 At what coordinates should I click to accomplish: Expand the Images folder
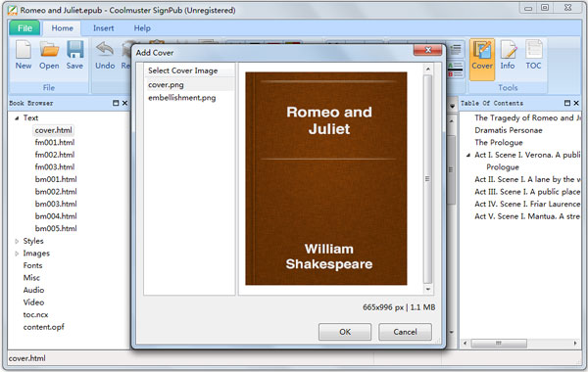pos(17,254)
